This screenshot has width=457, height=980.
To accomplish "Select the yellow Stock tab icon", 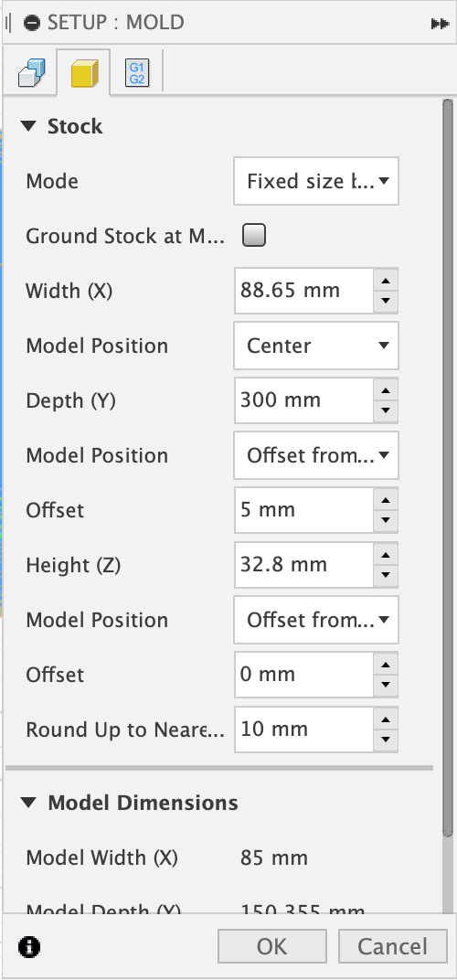I will [x=84, y=73].
